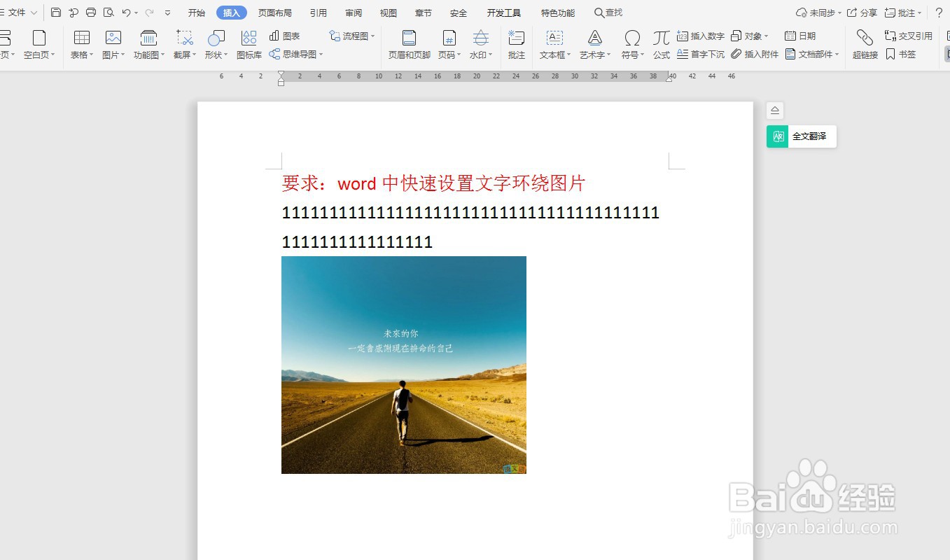Switch to the 引用 tab

[x=319, y=13]
